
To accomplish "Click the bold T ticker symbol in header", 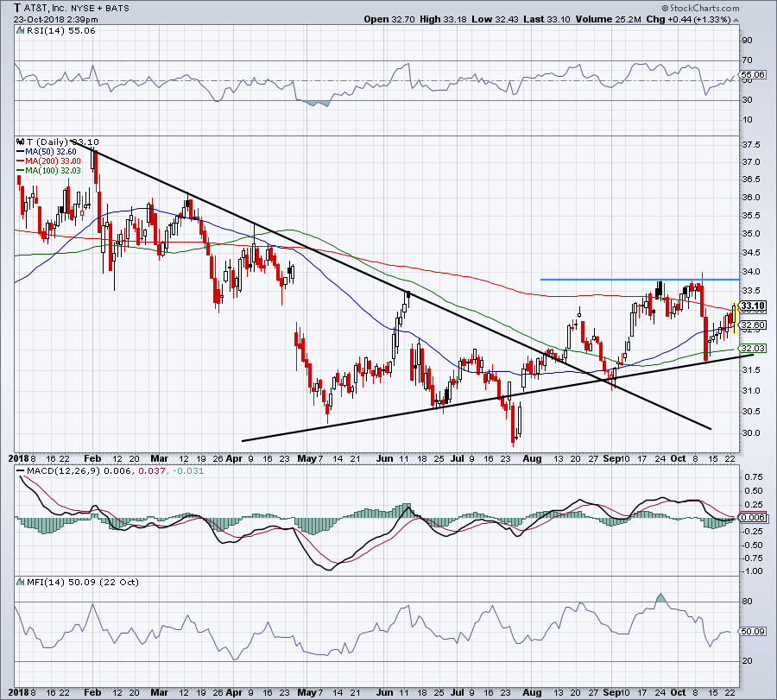I will [x=17, y=8].
